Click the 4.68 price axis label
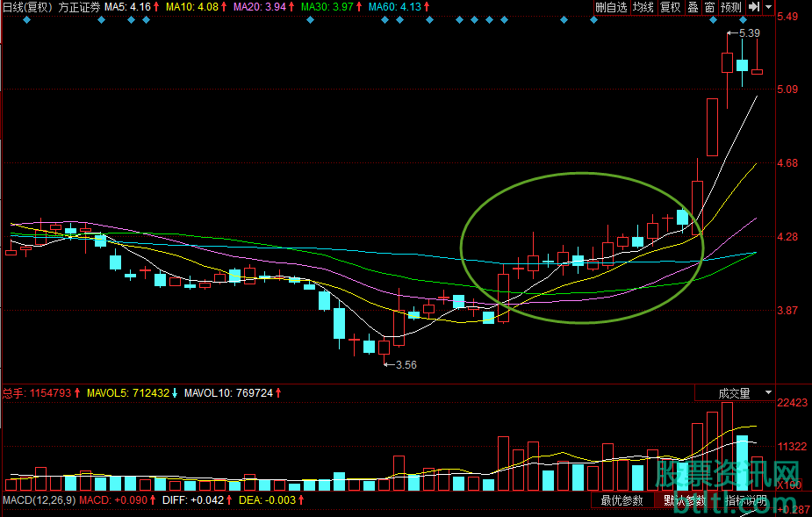The image size is (812, 517). point(787,163)
